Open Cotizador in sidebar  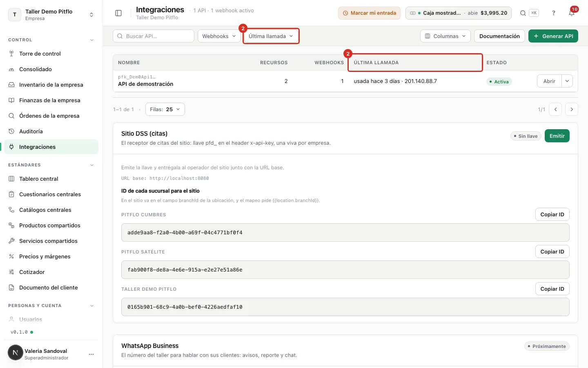tap(51, 272)
